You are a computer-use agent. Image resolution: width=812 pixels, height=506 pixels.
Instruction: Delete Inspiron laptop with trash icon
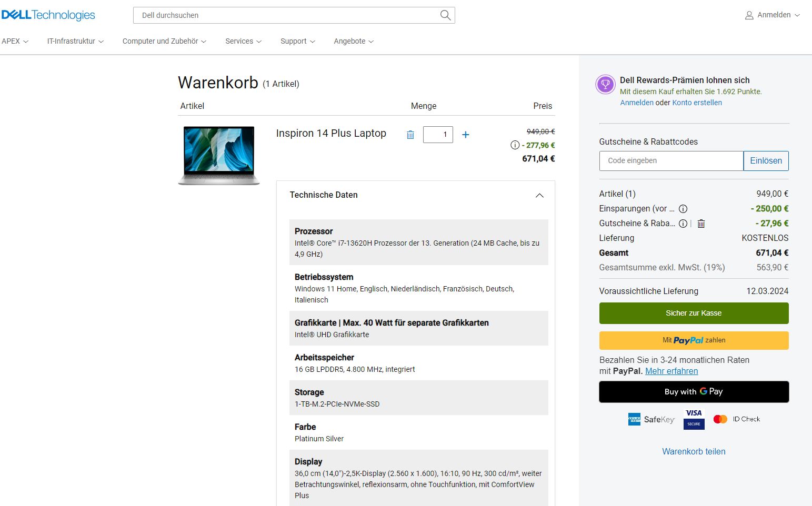tap(410, 135)
